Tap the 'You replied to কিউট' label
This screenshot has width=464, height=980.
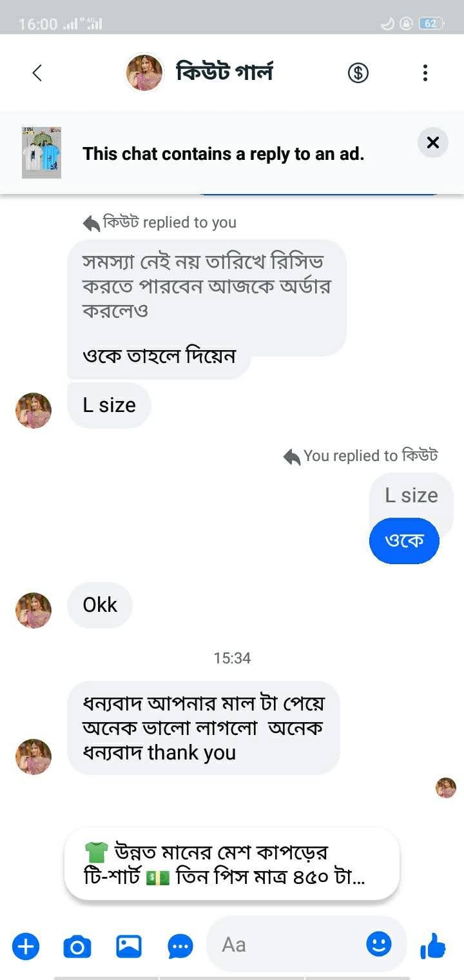click(x=361, y=456)
